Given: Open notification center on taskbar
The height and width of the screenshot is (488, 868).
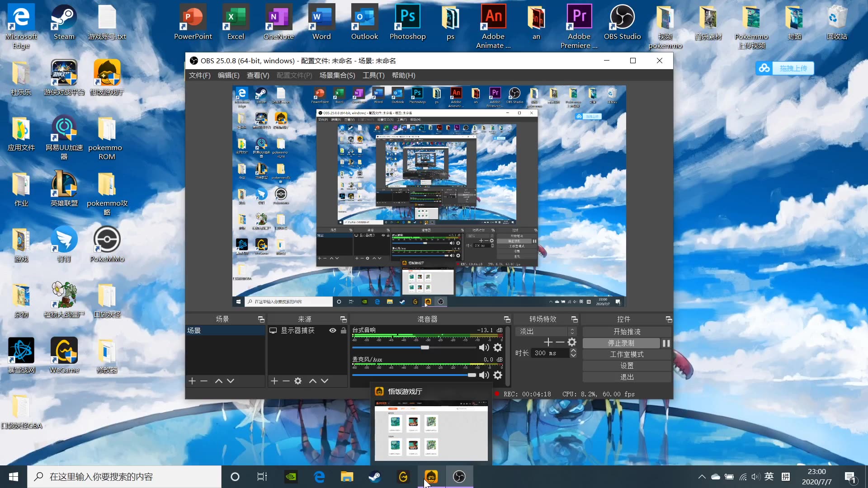Looking at the screenshot, I should (849, 476).
